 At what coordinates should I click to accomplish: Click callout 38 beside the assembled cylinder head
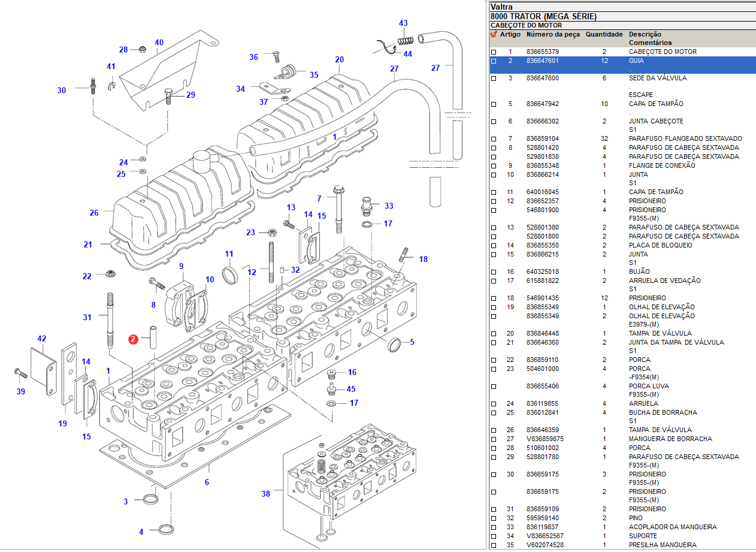coord(265,494)
